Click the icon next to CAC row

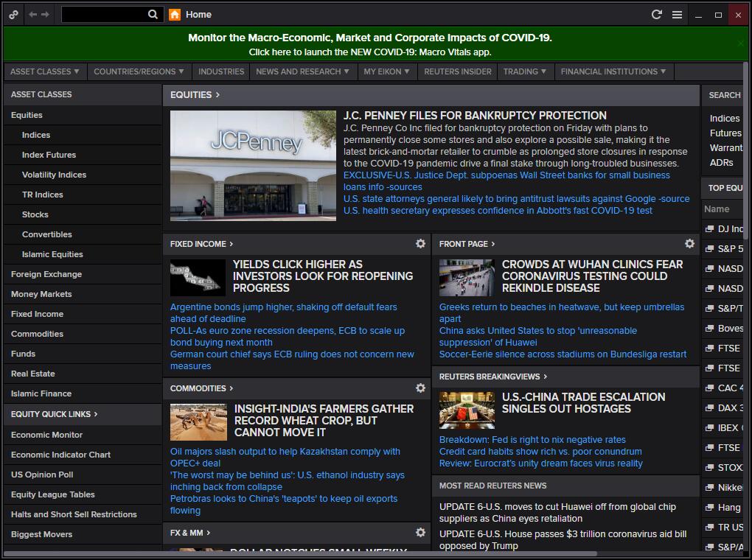[709, 388]
